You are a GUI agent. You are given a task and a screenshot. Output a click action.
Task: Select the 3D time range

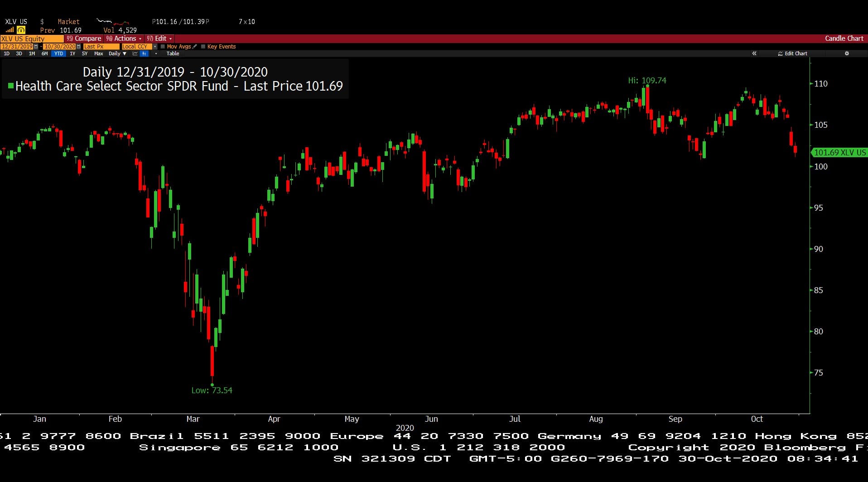pos(19,53)
